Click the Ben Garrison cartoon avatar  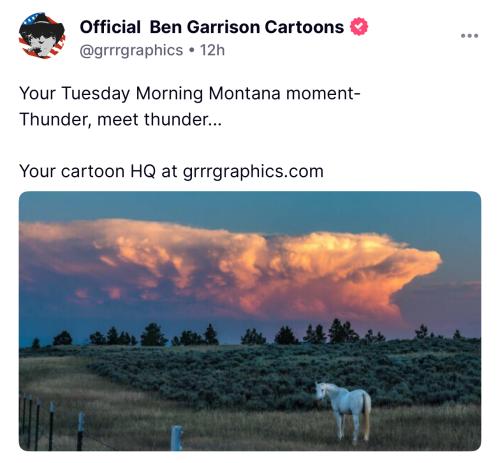pyautogui.click(x=42, y=36)
